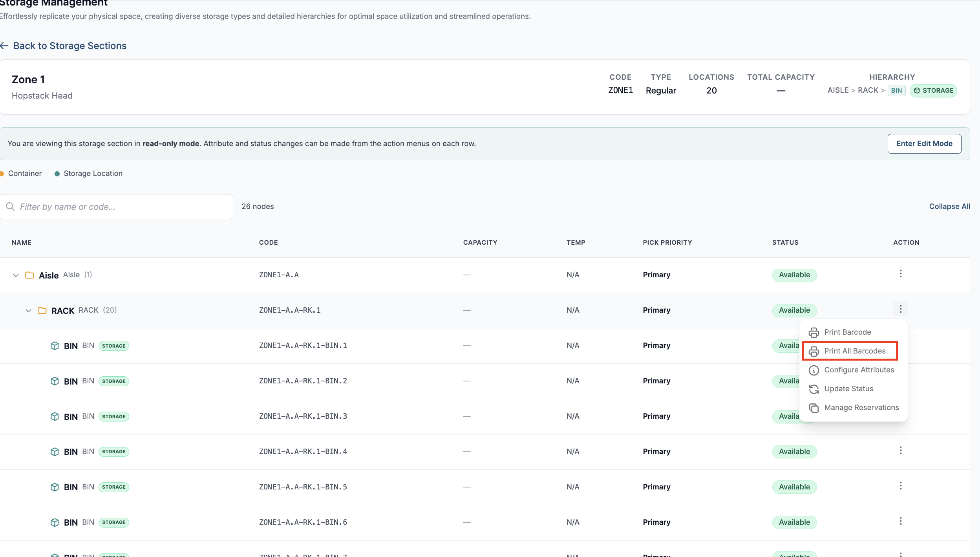980x557 pixels.
Task: Collapse the RACK tree node
Action: point(28,310)
